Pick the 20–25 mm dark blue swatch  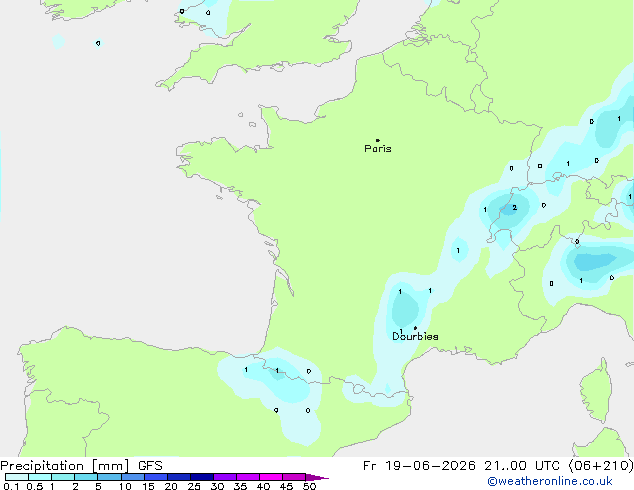click(179, 477)
